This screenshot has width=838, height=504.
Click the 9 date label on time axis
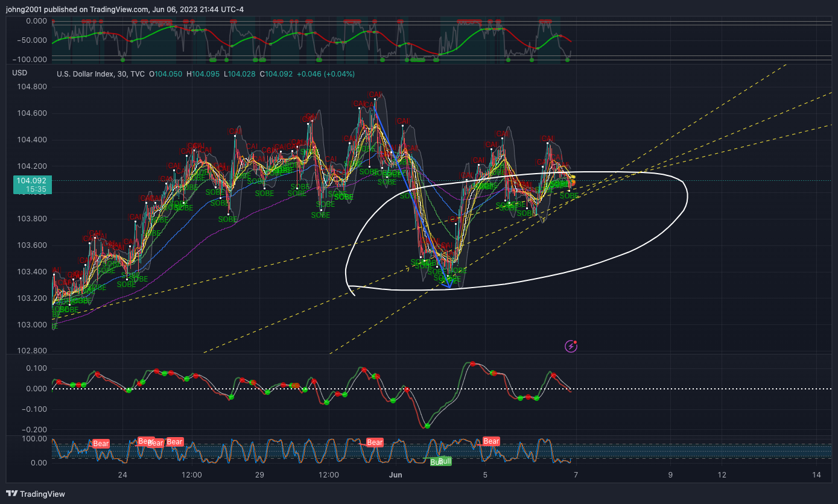point(670,475)
